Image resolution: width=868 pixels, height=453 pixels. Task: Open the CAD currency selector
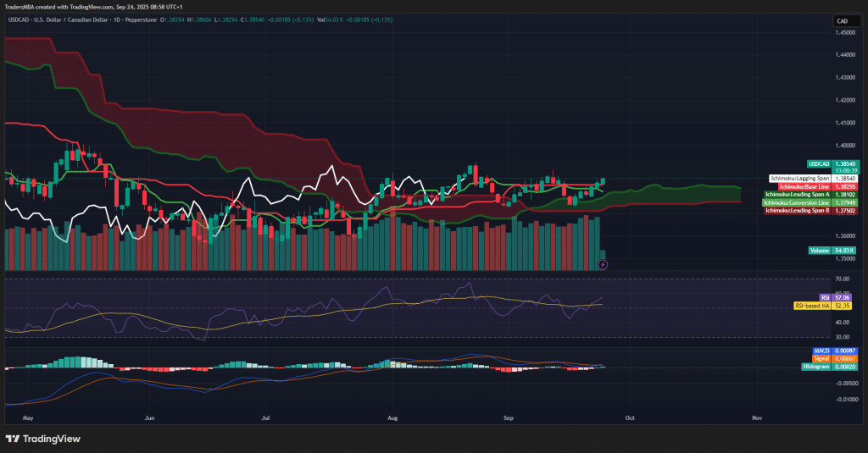coord(843,21)
